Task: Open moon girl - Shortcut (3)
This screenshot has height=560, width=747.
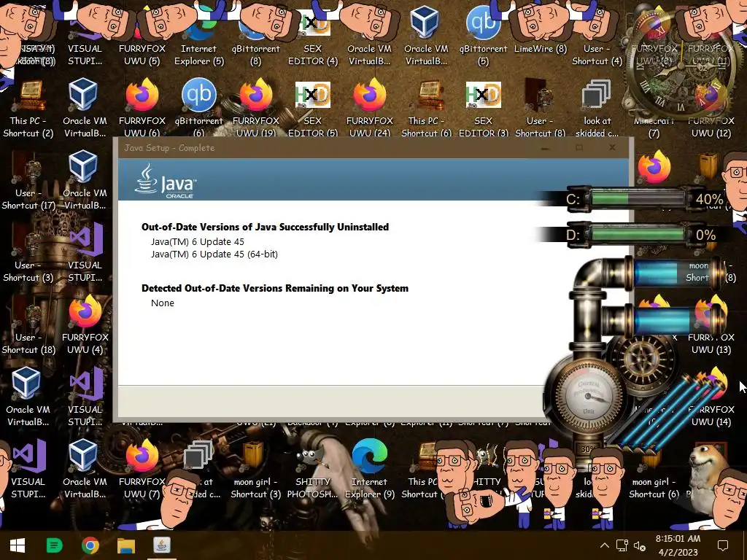Action: (256, 470)
